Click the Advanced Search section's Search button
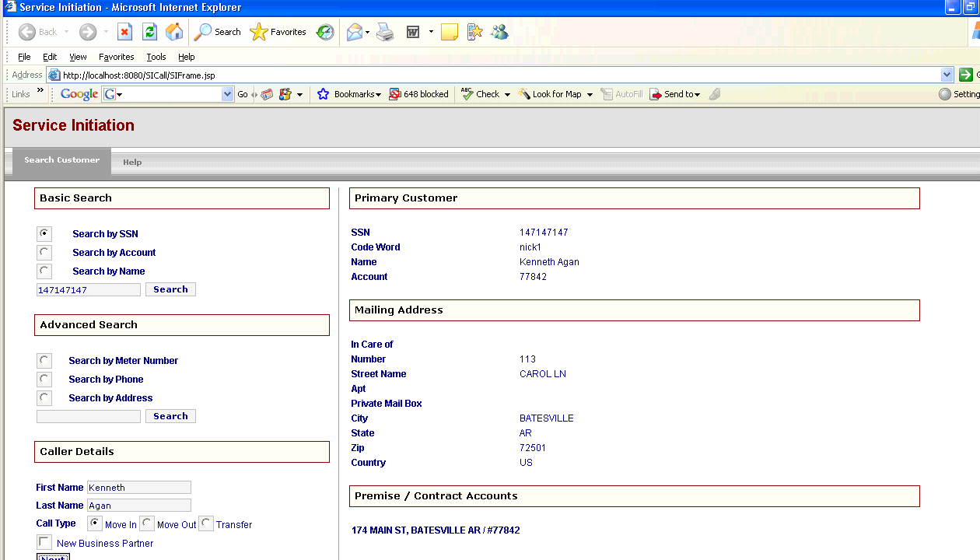Viewport: 980px width, 560px height. click(170, 415)
